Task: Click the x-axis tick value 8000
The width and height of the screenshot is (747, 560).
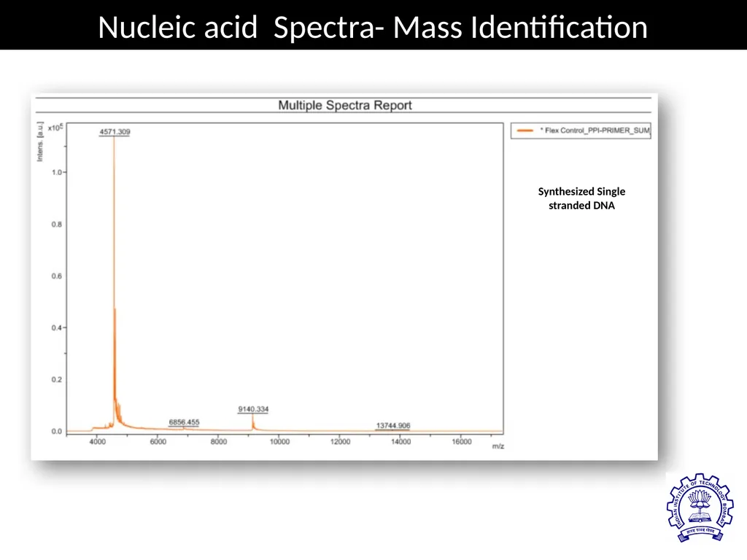Action: point(219,442)
